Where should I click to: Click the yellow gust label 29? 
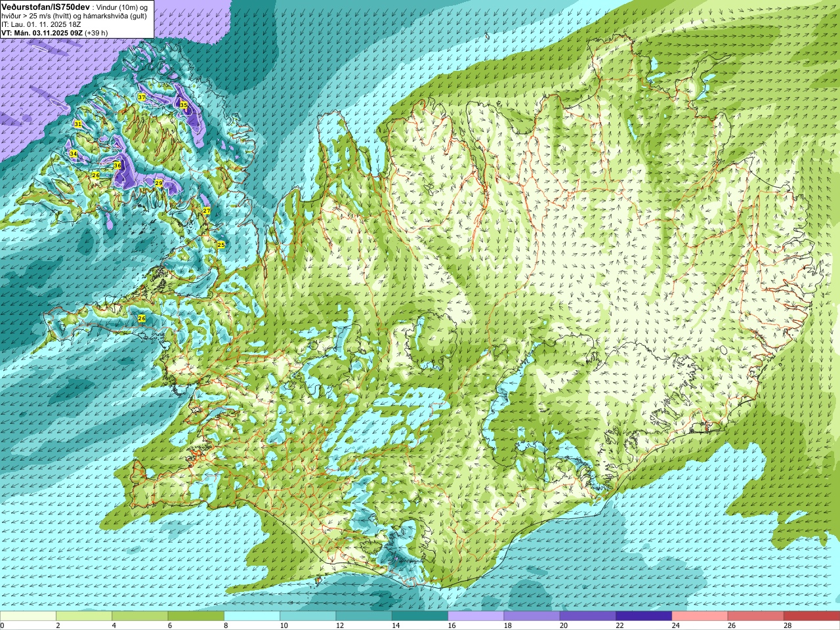(x=159, y=183)
